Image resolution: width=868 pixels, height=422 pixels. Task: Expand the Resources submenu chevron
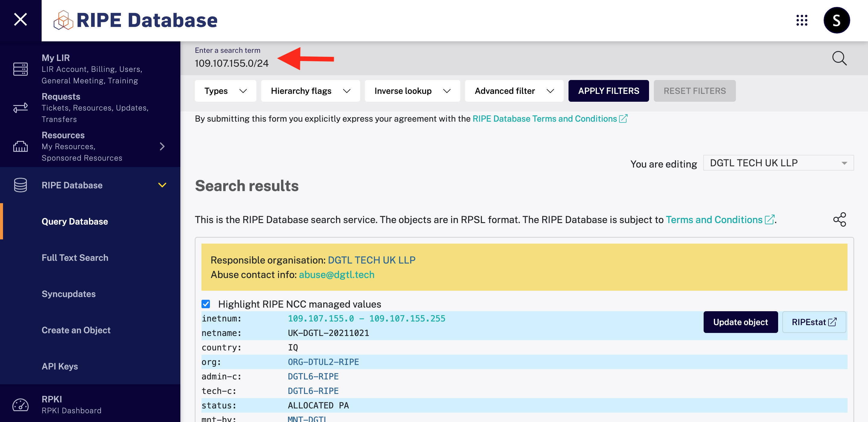point(162,146)
